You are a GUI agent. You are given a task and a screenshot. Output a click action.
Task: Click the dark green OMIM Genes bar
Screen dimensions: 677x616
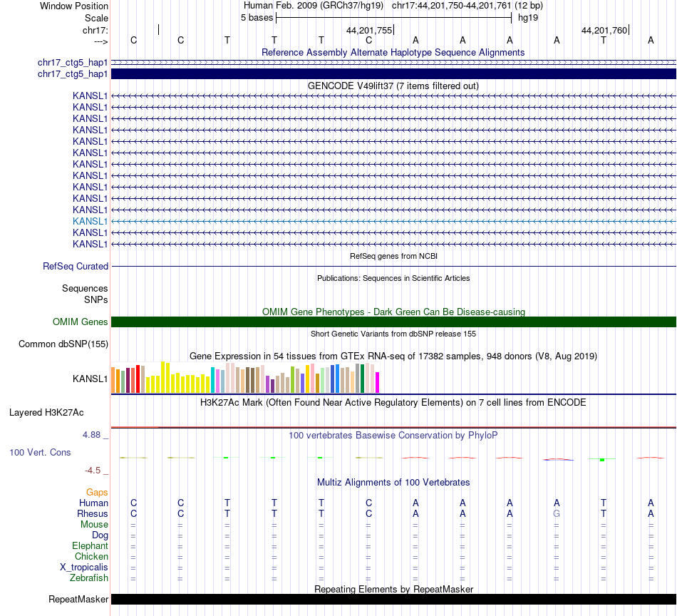(393, 322)
